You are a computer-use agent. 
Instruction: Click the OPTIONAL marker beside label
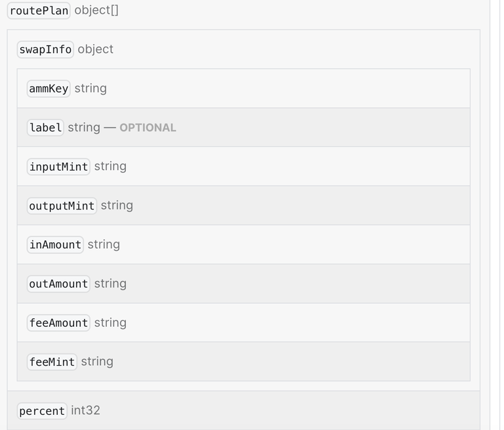[148, 127]
